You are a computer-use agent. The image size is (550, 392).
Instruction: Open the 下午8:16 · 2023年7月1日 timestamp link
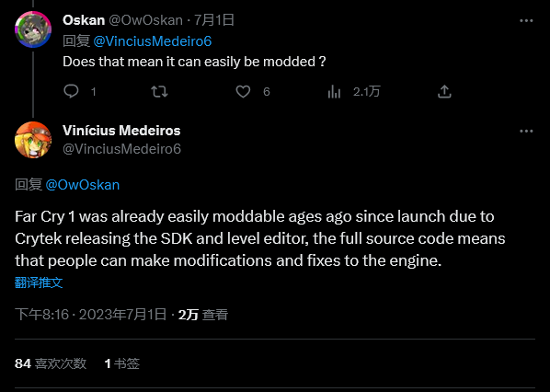point(90,315)
